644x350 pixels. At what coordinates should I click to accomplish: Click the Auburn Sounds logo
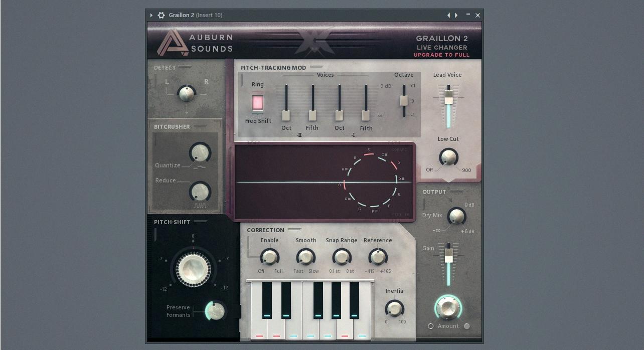pyautogui.click(x=195, y=43)
